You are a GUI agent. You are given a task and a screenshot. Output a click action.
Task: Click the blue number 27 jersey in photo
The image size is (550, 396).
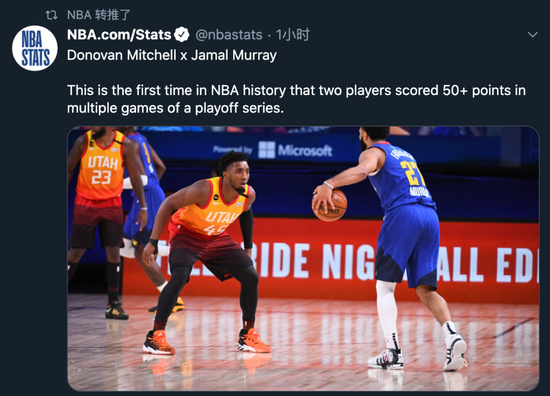pyautogui.click(x=401, y=176)
